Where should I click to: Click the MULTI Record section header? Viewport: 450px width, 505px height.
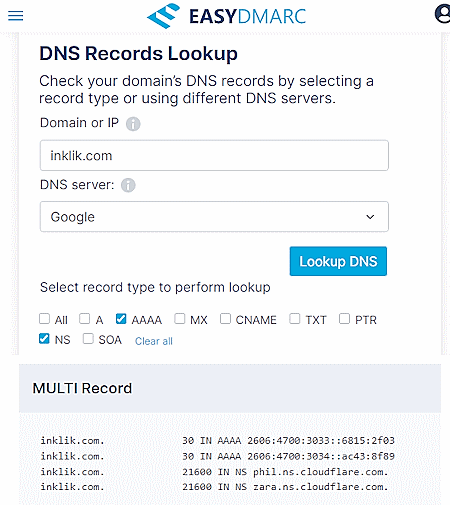tap(230, 388)
